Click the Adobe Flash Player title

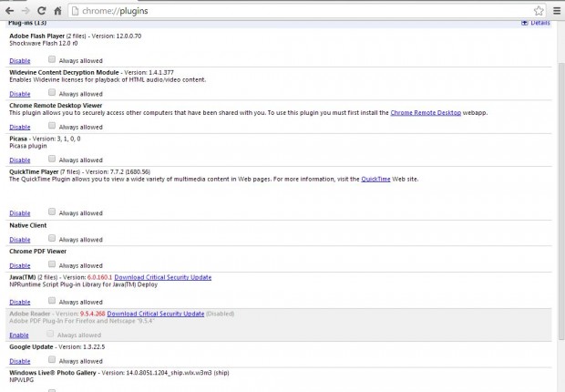[x=37, y=36]
